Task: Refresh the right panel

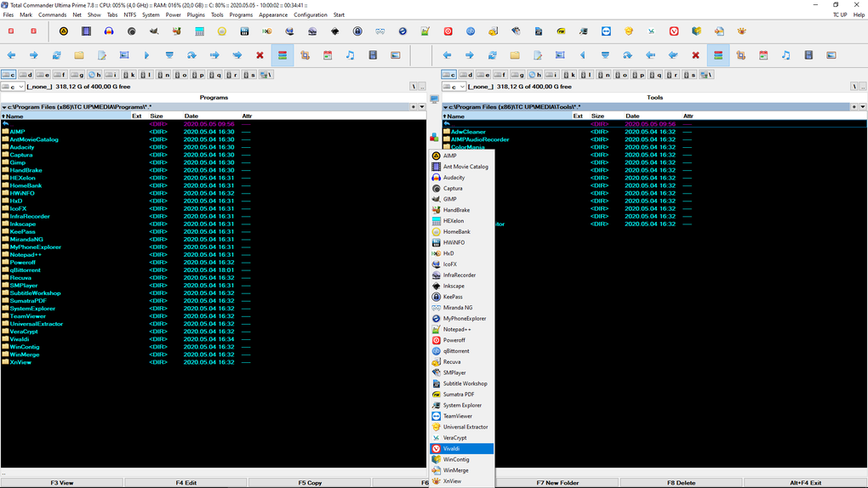Action: (x=492, y=55)
